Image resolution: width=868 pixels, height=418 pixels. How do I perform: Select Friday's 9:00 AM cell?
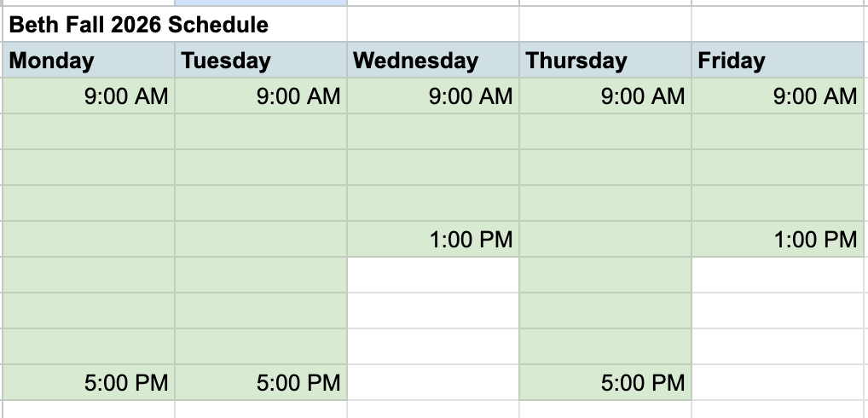778,96
